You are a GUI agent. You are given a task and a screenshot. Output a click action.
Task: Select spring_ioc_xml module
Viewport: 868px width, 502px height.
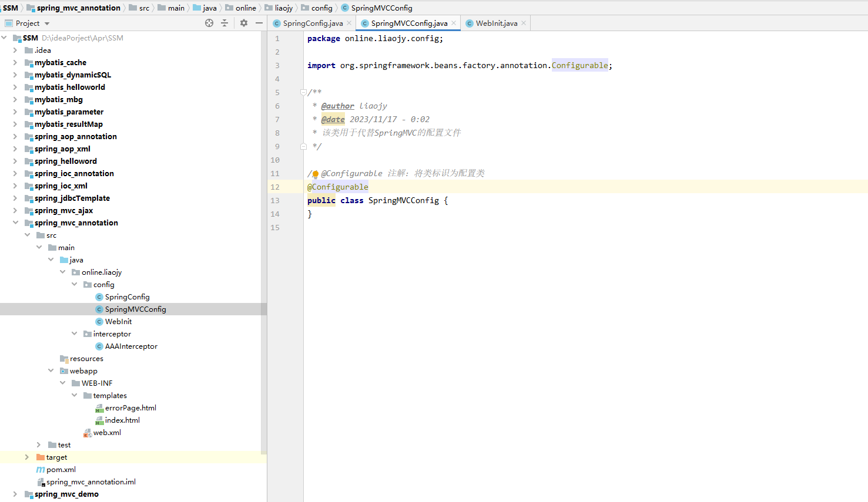pyautogui.click(x=61, y=186)
